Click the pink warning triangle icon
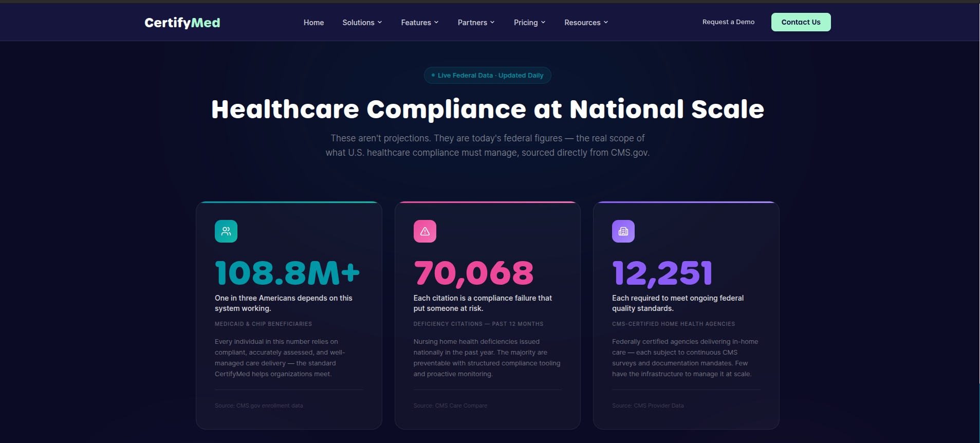 425,231
